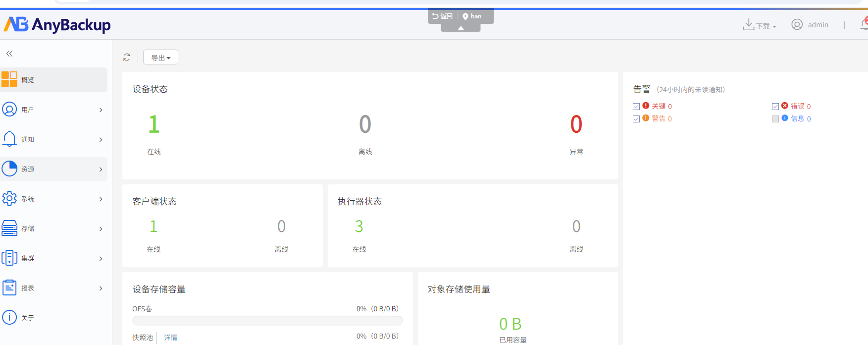
Task: Click the 系统 gear icon
Action: coord(9,198)
